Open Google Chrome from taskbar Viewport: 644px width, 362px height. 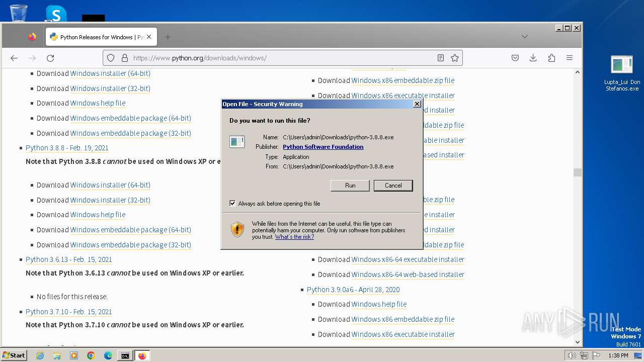coord(91,355)
